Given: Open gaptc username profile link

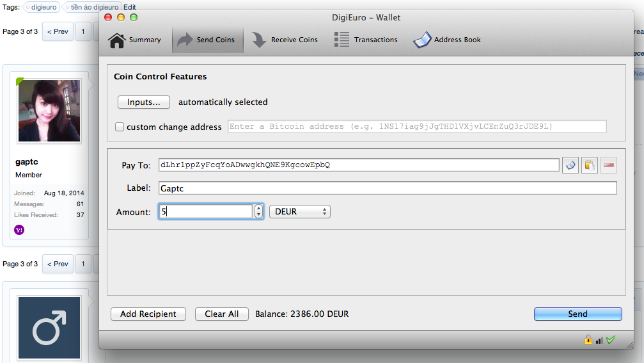Looking at the screenshot, I should click(27, 162).
